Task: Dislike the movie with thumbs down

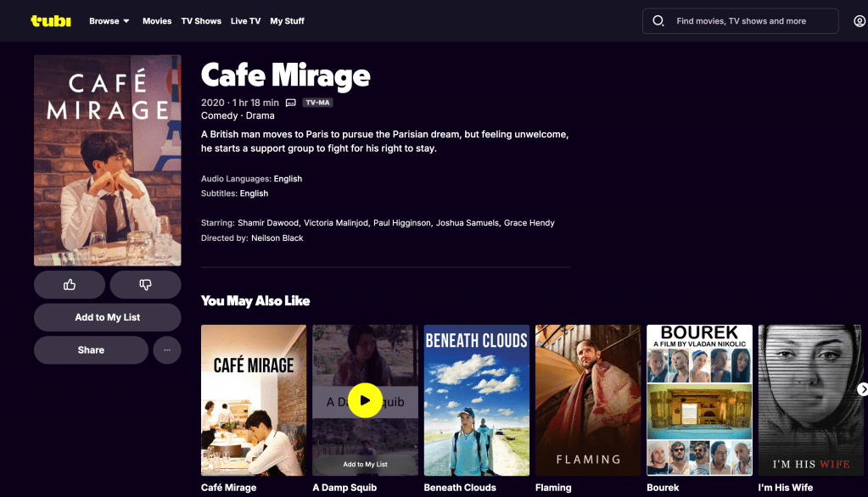Action: click(x=144, y=285)
